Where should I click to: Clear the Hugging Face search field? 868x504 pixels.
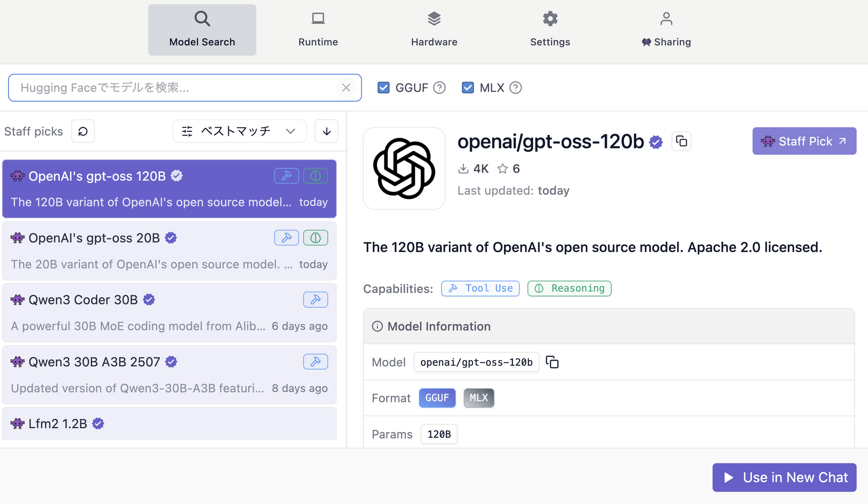tap(346, 88)
